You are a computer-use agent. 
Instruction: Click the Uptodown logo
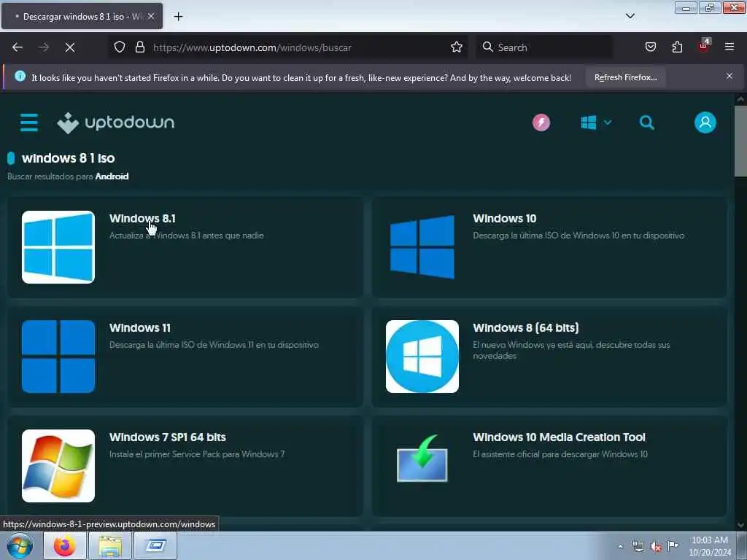click(x=116, y=122)
